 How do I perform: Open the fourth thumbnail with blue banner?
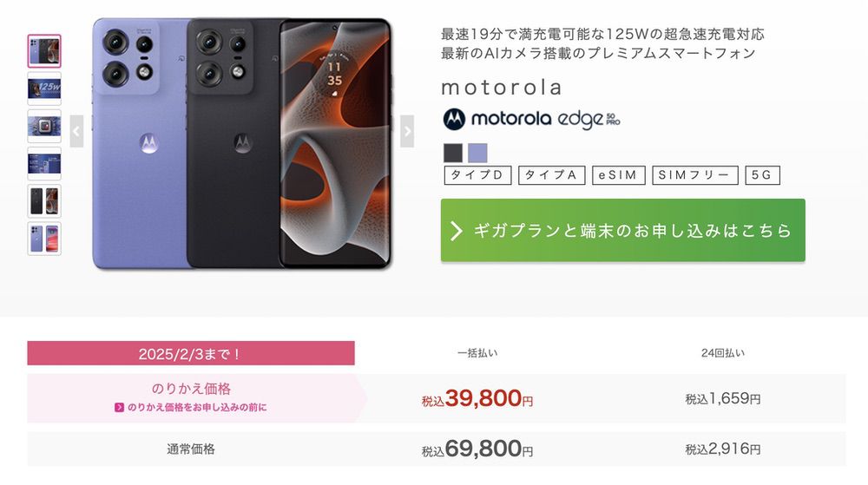point(44,163)
